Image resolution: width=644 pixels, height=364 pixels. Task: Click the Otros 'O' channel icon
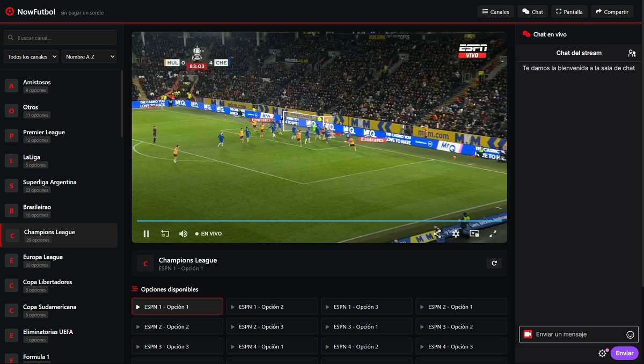[11, 111]
